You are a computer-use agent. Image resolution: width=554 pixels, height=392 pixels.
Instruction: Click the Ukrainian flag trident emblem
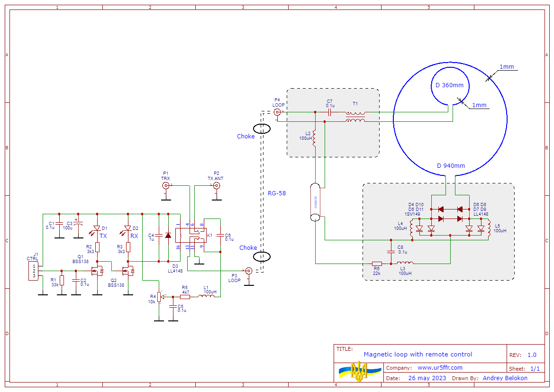(x=359, y=372)
